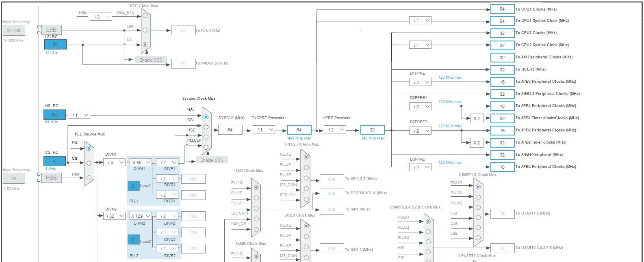644x262 pixels.
Task: Select HSE in PLL Source Mux
Action: pos(89,178)
